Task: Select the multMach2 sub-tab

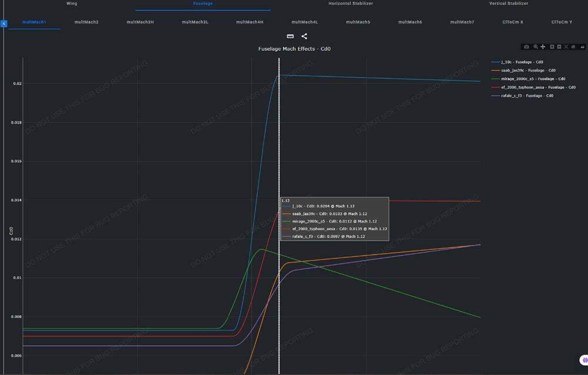Action: point(87,22)
